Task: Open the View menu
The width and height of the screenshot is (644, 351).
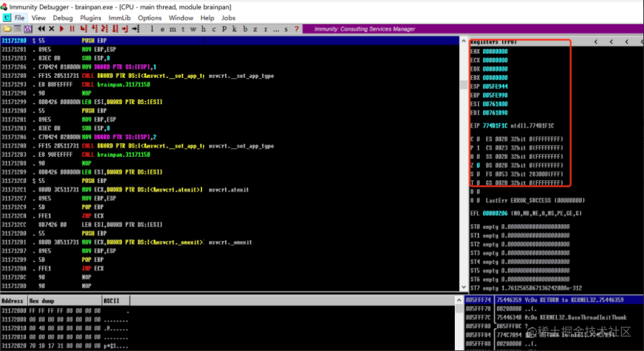Action: coord(38,18)
